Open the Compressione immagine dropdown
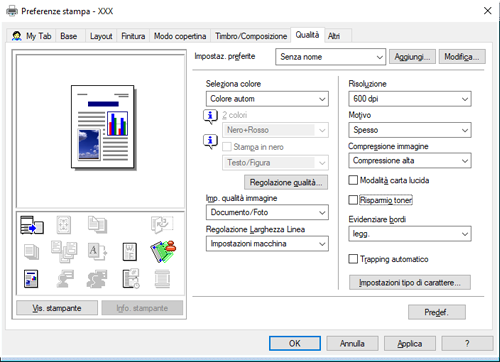This screenshot has width=500, height=362. click(410, 161)
